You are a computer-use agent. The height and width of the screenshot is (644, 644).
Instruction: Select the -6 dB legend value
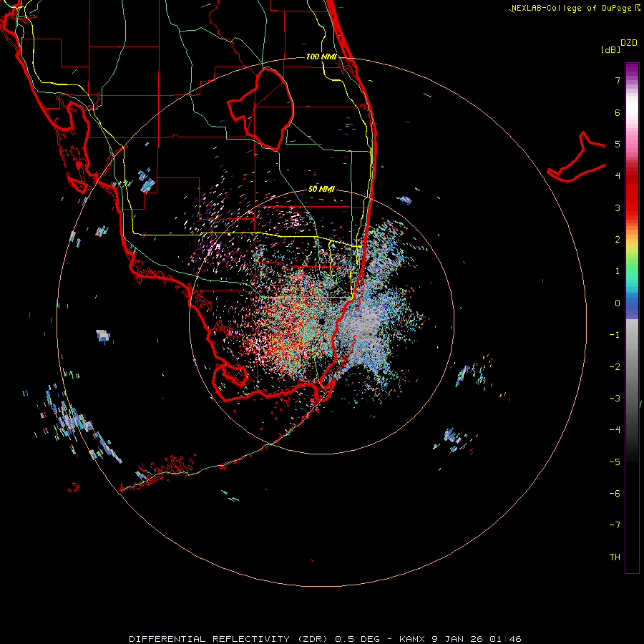click(x=615, y=494)
